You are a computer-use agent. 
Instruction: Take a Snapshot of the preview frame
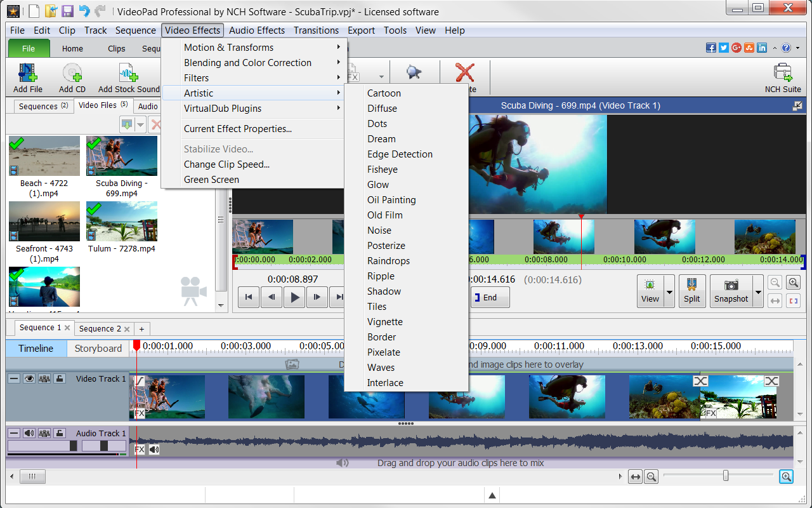point(731,291)
